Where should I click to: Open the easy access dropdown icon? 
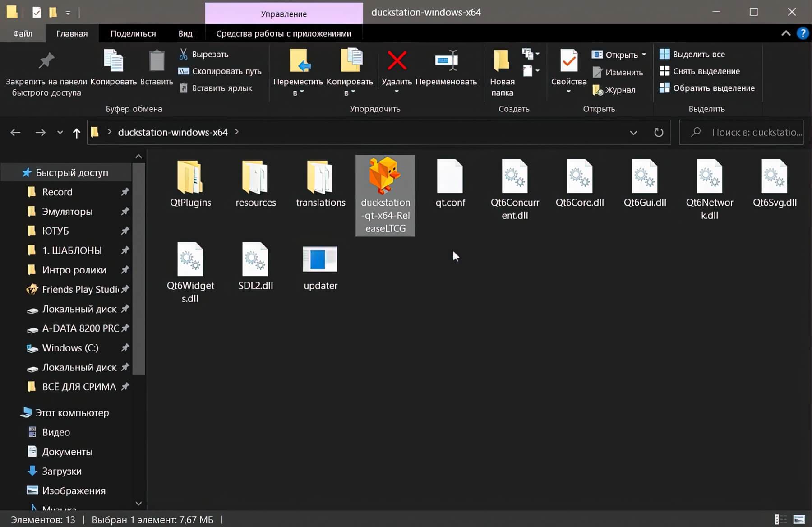531,71
